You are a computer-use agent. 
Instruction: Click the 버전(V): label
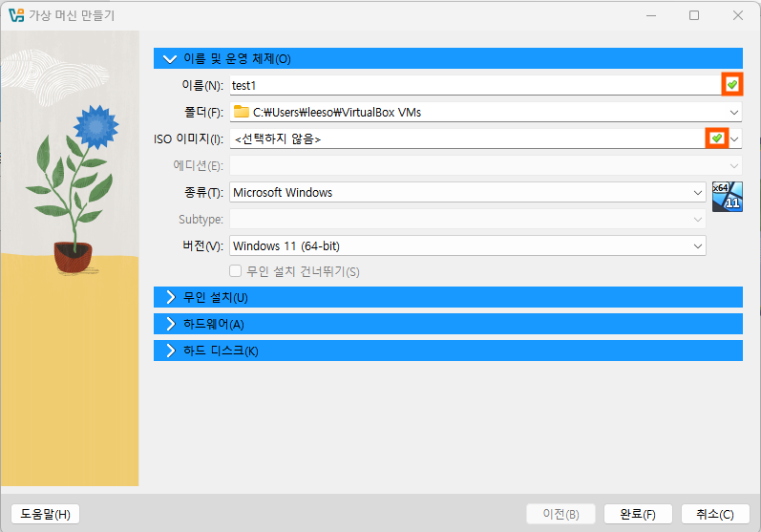pyautogui.click(x=202, y=245)
